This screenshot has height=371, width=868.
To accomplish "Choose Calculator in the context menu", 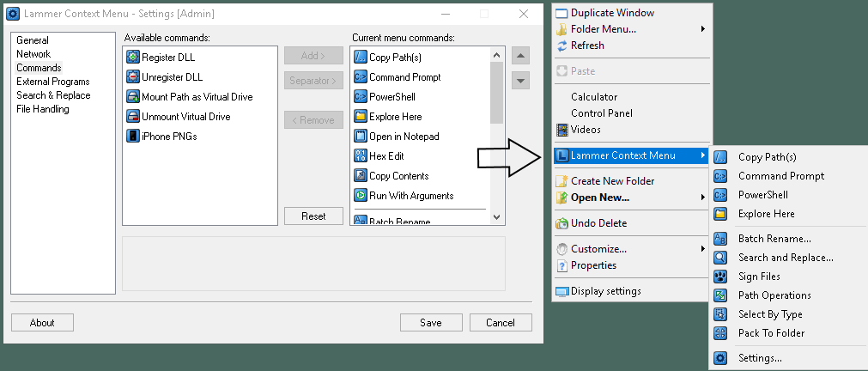I will point(632,97).
